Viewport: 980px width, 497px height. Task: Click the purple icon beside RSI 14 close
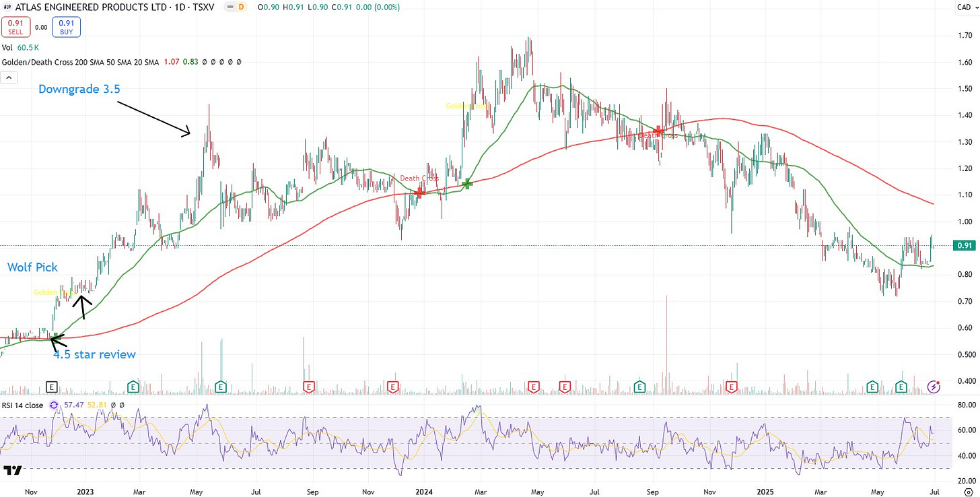click(54, 405)
